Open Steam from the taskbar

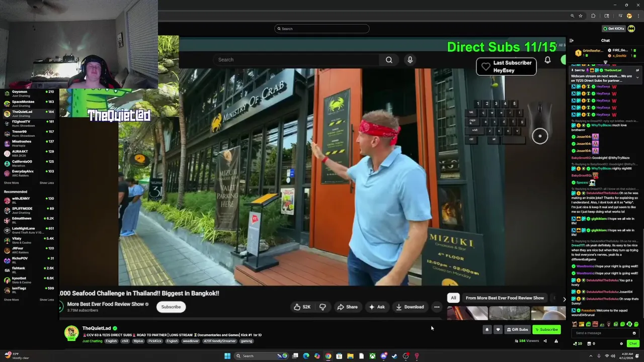click(x=394, y=356)
